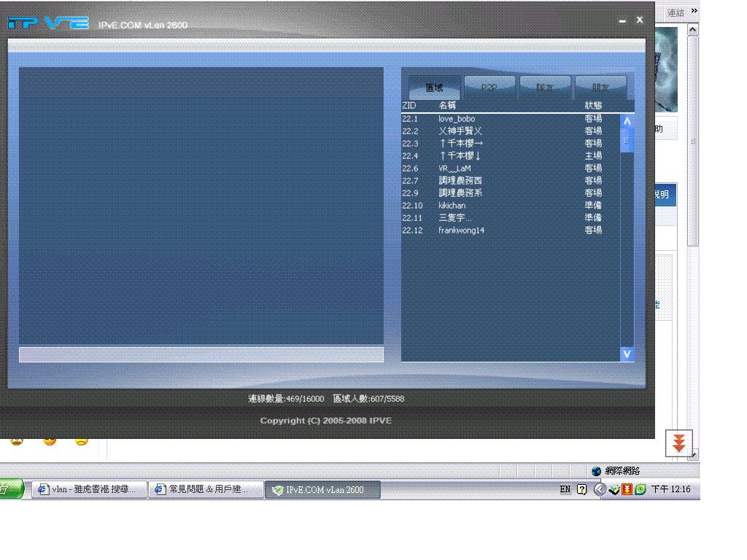Select user ↑千本櫻↓ in the list
This screenshot has height=560, width=747.
coord(511,156)
